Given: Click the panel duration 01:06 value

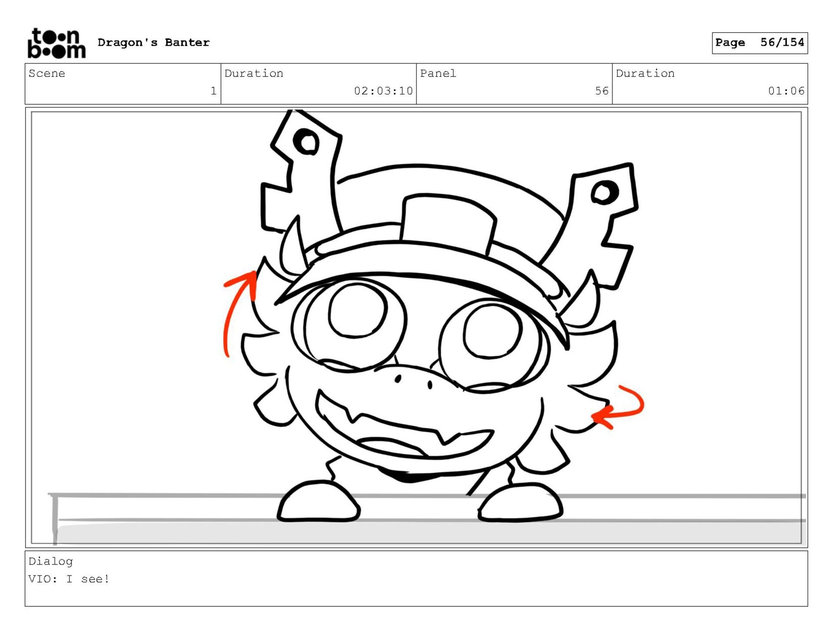Looking at the screenshot, I should coord(786,91).
